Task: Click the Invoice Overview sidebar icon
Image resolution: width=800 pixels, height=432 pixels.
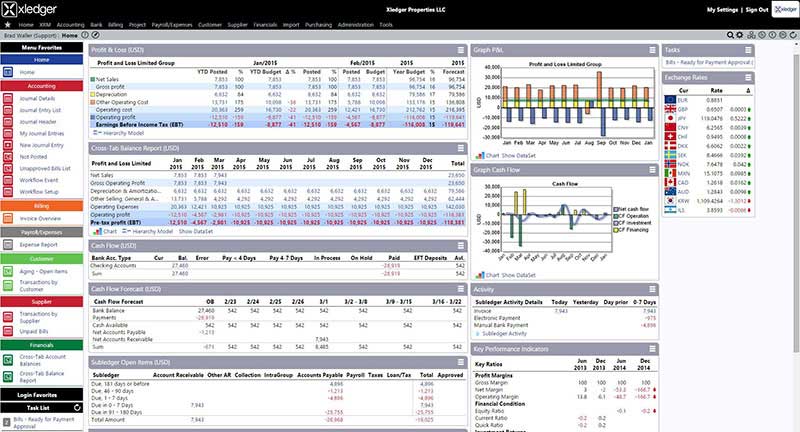Action: [8, 218]
